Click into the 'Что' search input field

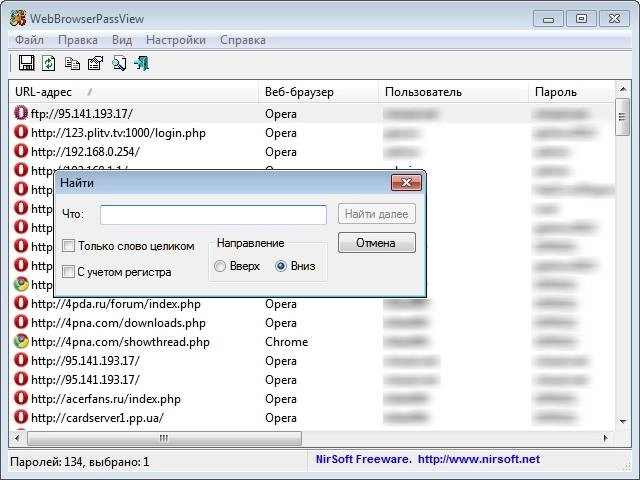[x=213, y=215]
